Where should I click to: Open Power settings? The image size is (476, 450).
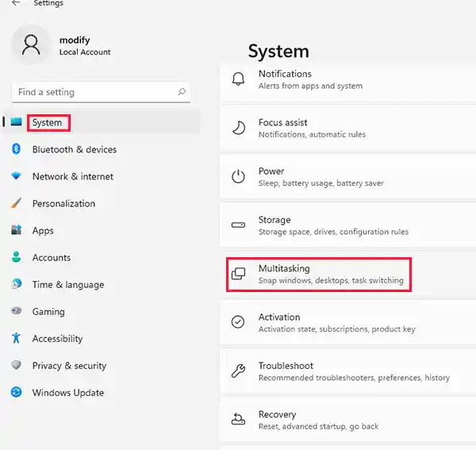click(348, 176)
